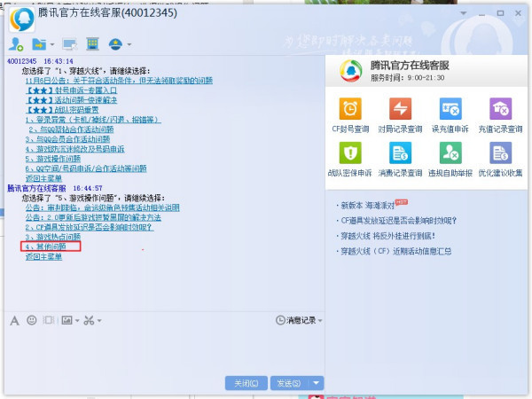Open 公告：2.0更新后游戏短暂黑屏 link
The width and height of the screenshot is (532, 399).
pyautogui.click(x=93, y=217)
